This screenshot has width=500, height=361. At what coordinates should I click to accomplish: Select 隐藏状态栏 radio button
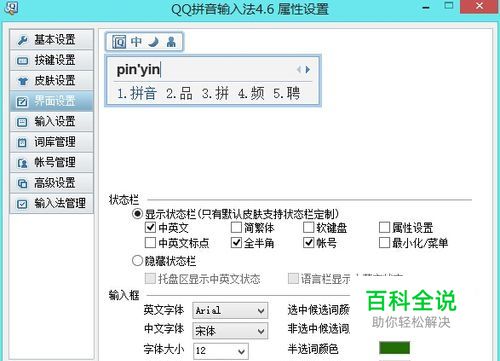click(137, 261)
